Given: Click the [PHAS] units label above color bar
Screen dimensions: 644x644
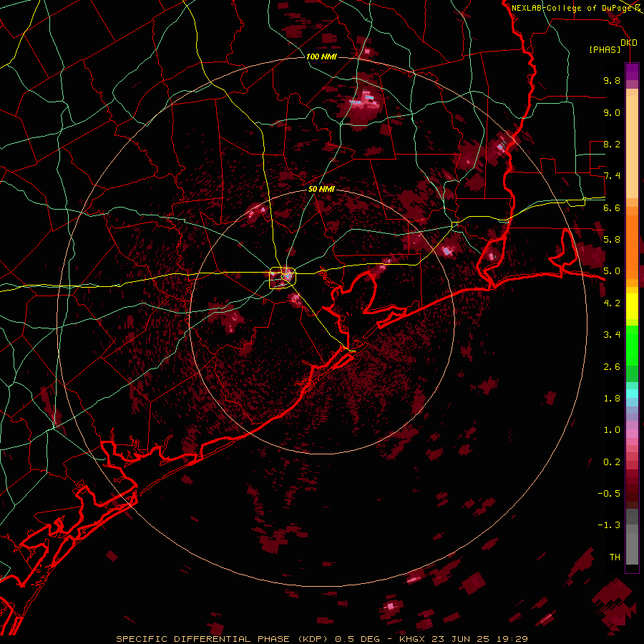Looking at the screenshot, I should 605,49.
